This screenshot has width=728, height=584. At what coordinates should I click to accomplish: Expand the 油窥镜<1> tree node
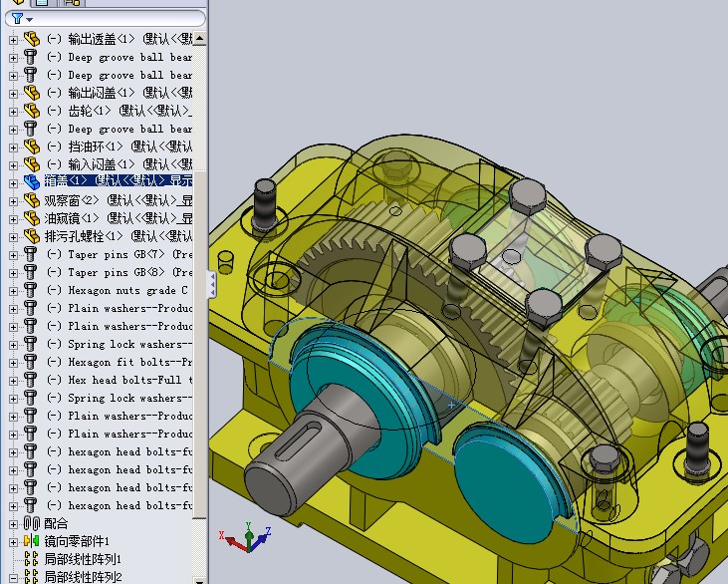click(14, 219)
